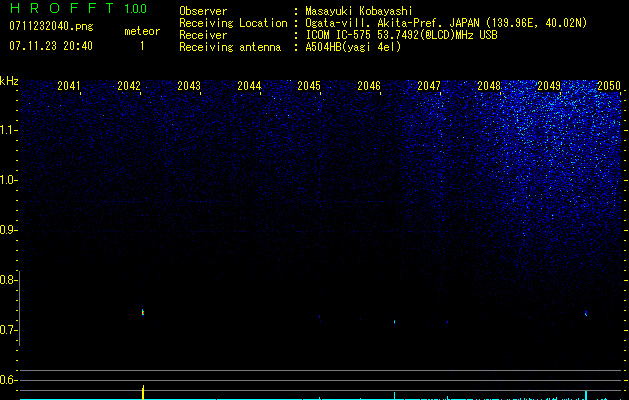Click the 2045 time axis label
This screenshot has width=629, height=400.
[x=309, y=86]
